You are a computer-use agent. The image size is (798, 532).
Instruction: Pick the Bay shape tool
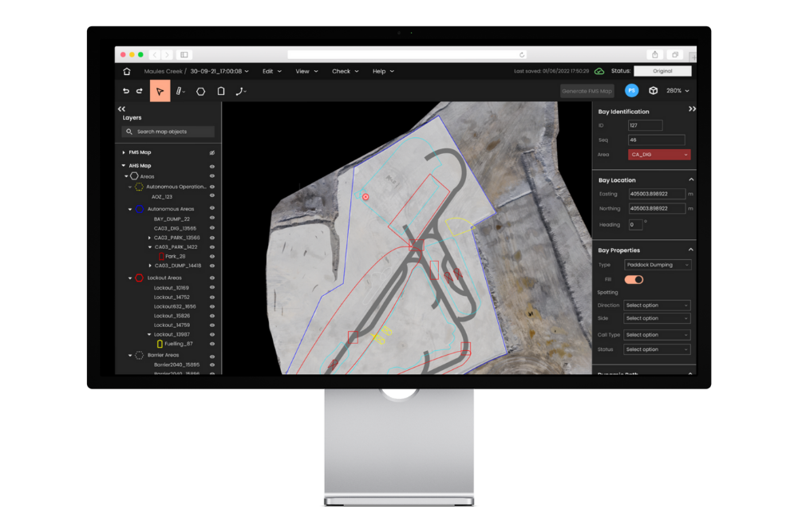pyautogui.click(x=221, y=91)
